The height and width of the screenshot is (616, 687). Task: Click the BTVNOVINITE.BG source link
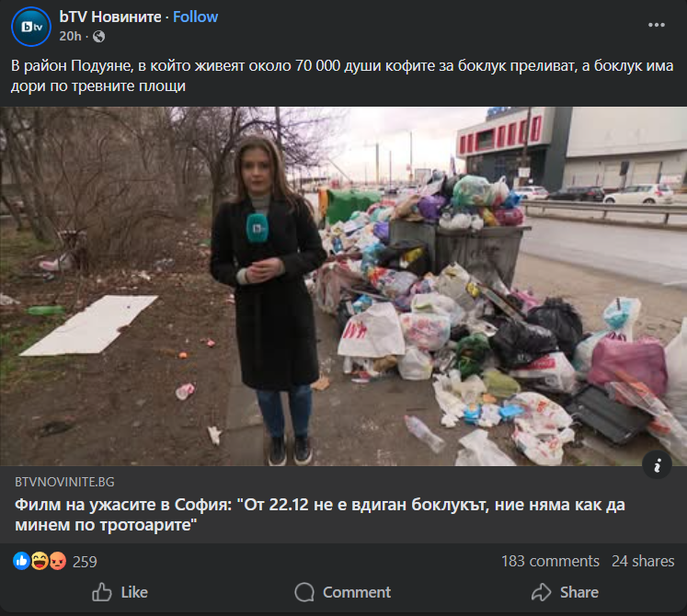(64, 482)
